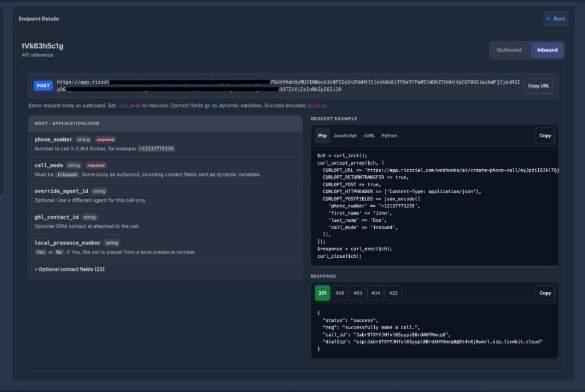Select the Php code example tab
Image resolution: width=585 pixels, height=392 pixels.
coord(322,135)
